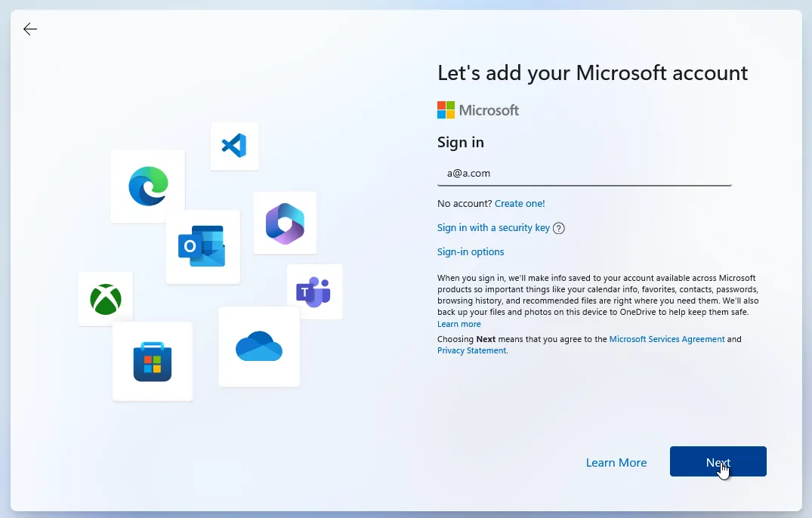Click the Microsoft four-square logo
Viewport: 812px width, 518px height.
[x=445, y=109]
